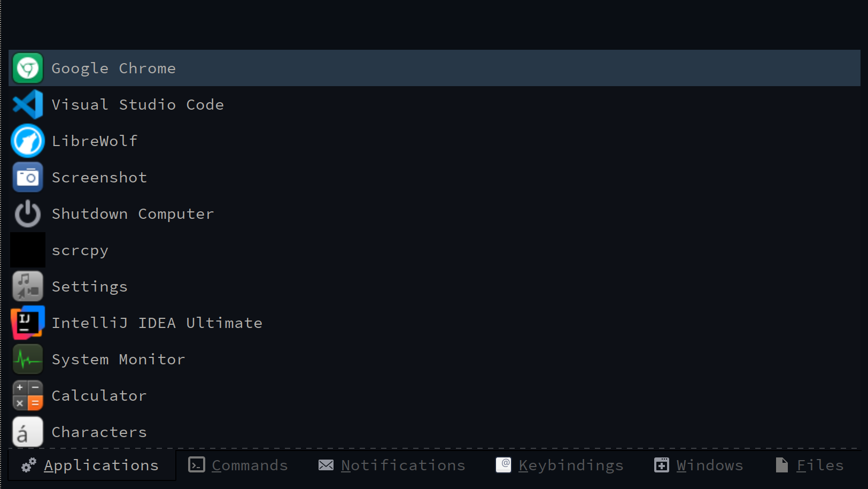Pick the "Settings" list entry
Image resolution: width=868 pixels, height=489 pixels.
click(x=435, y=286)
